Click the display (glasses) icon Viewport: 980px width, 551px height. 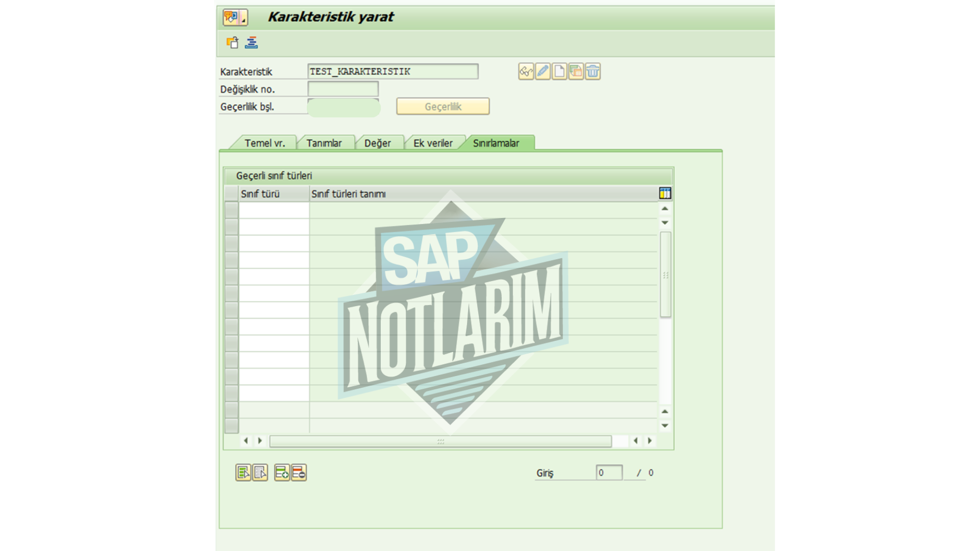526,71
